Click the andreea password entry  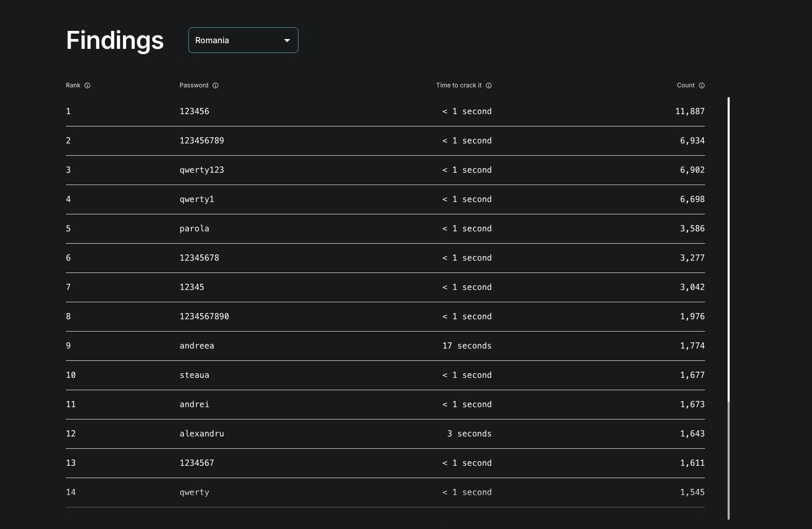pos(197,345)
